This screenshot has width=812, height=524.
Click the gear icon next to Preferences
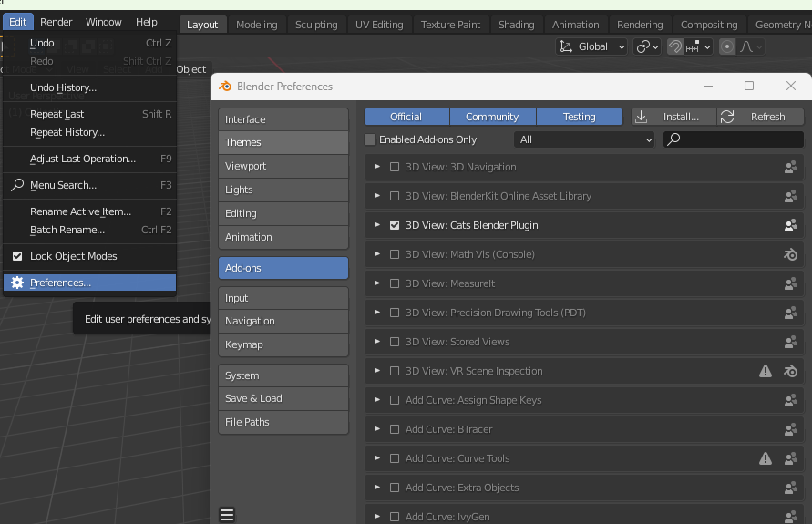tap(17, 283)
